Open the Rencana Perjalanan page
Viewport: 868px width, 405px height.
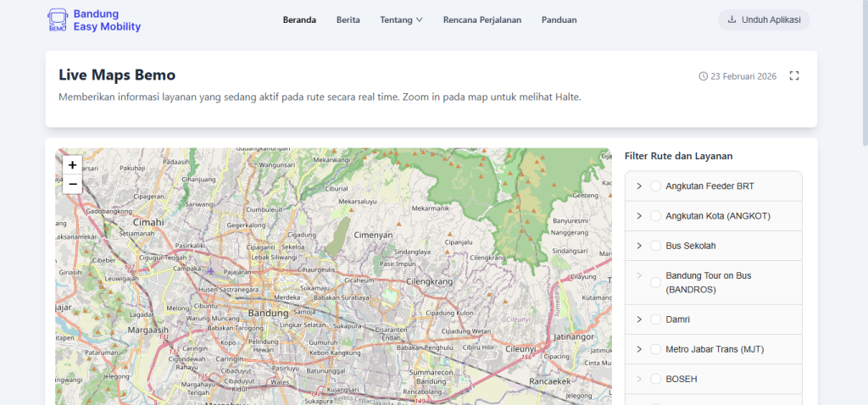(x=481, y=19)
